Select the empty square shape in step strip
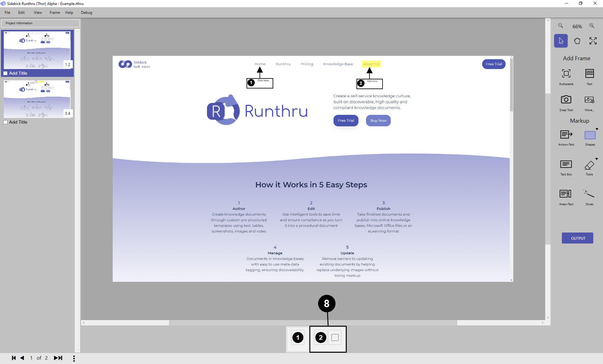The image size is (603, 364). (335, 338)
